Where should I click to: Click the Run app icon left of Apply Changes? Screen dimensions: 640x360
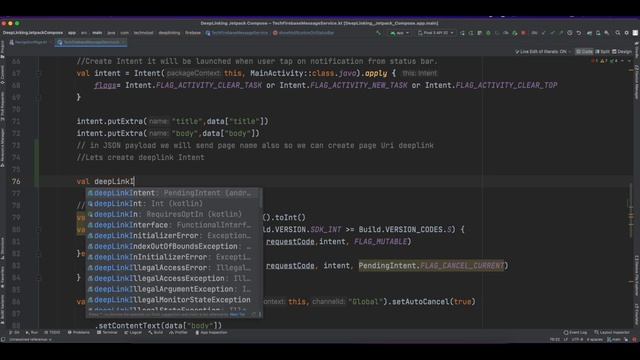tap(462, 33)
